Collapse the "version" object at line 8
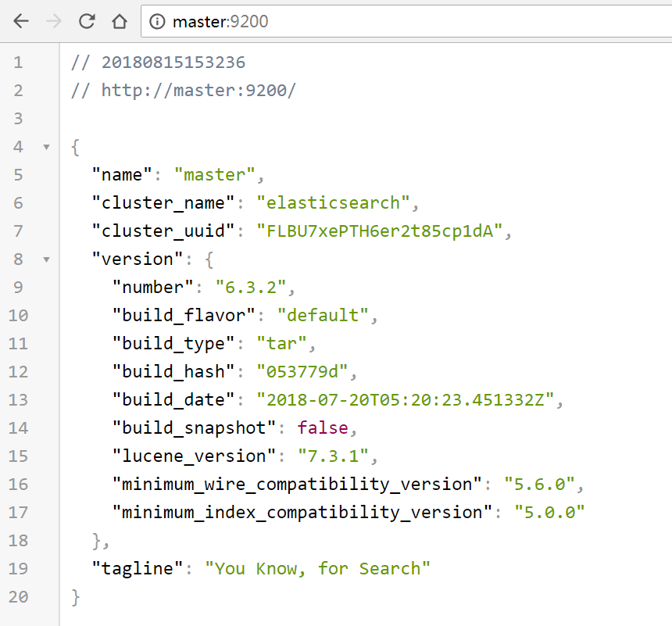This screenshot has width=672, height=626. tap(46, 259)
